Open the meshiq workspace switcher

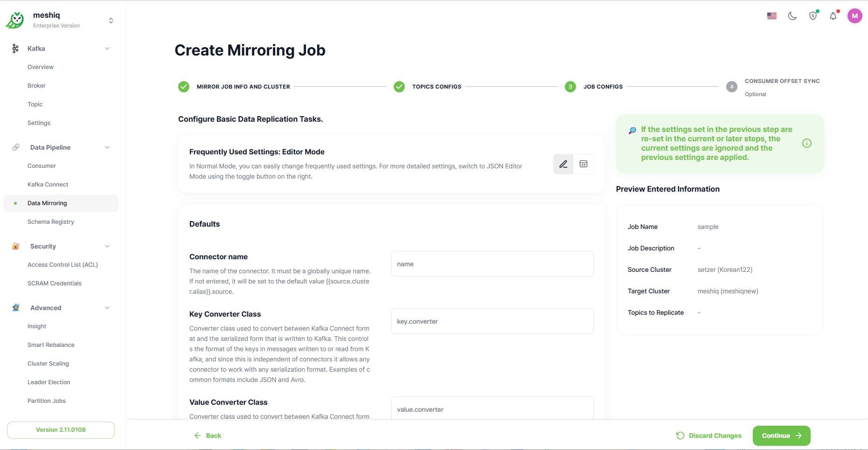pos(111,20)
